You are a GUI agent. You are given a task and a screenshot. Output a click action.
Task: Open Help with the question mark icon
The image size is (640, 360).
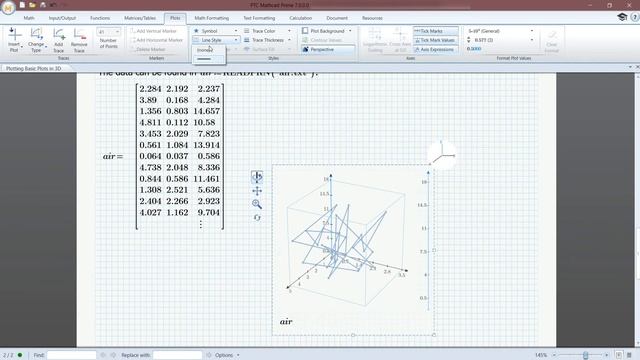(635, 17)
